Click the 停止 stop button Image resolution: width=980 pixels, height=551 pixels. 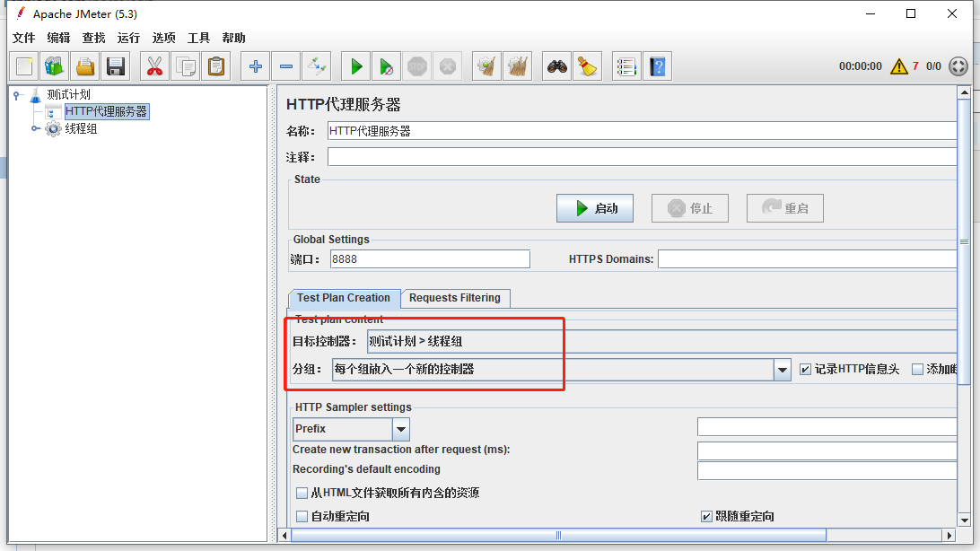click(690, 208)
